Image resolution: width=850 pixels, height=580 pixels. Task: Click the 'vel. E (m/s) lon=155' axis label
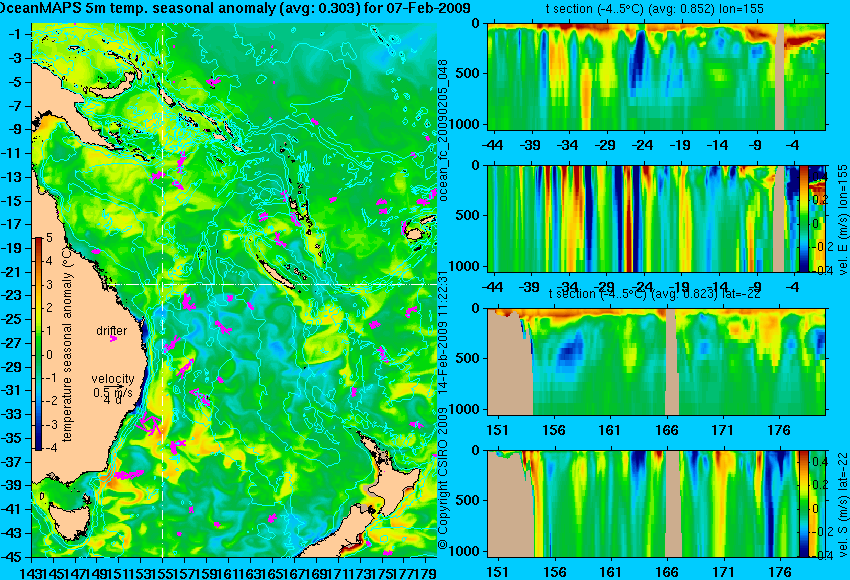point(843,220)
